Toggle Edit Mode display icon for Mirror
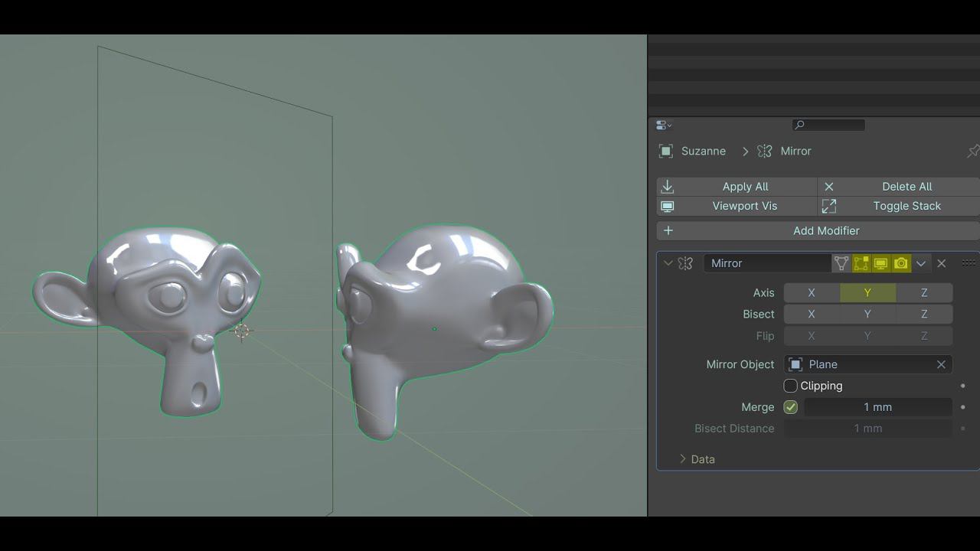The image size is (980, 551). pos(861,263)
